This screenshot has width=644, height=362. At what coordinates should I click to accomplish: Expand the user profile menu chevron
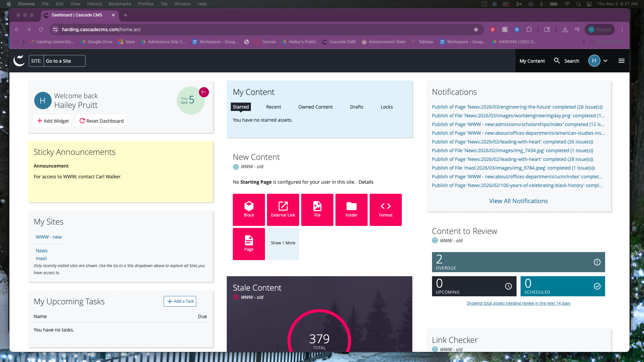click(605, 61)
